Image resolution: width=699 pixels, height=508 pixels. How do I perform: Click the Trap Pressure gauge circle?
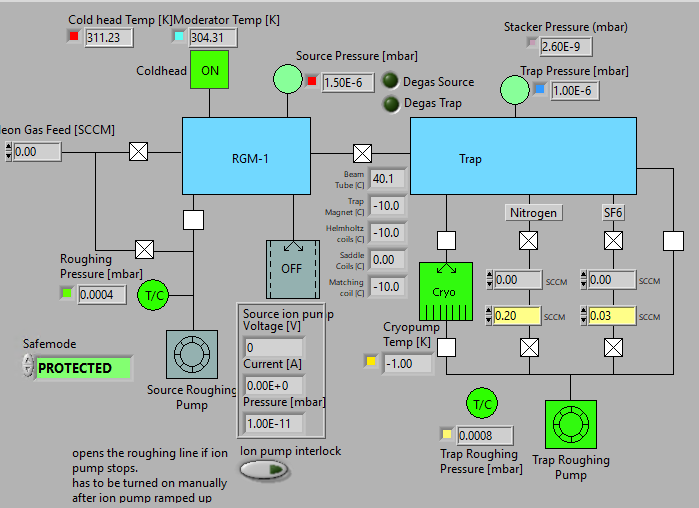515,90
